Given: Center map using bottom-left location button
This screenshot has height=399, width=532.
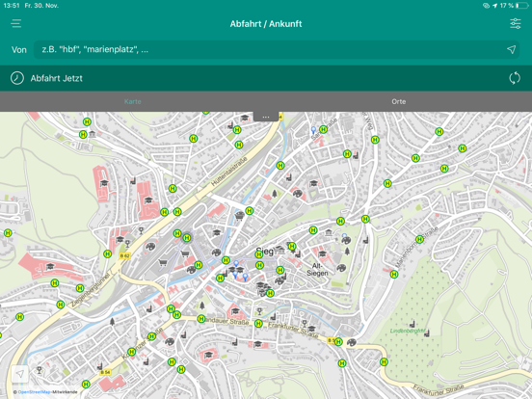Looking at the screenshot, I should tap(19, 374).
